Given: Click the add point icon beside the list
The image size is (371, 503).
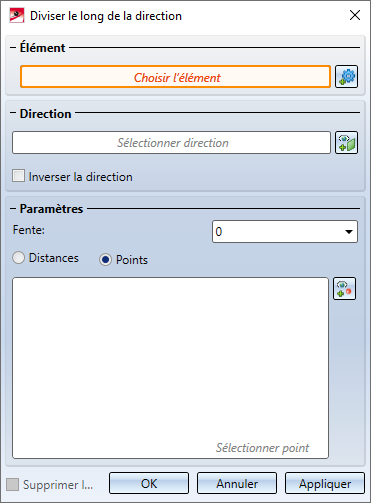Looking at the screenshot, I should click(344, 288).
